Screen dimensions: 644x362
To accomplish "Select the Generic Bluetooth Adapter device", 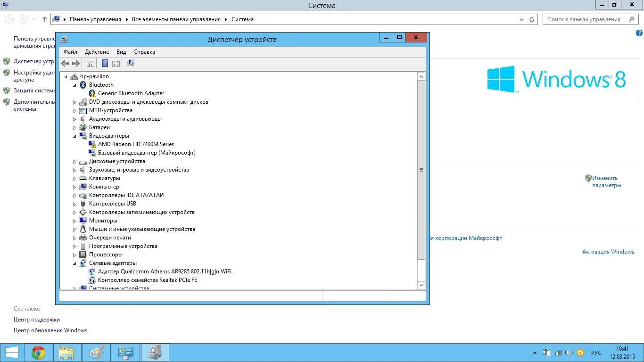I will pos(131,93).
